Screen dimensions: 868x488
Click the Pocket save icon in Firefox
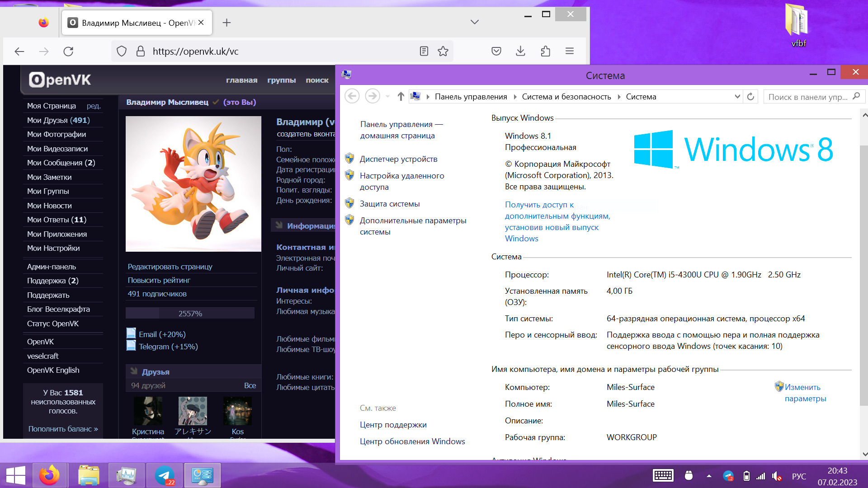(x=496, y=52)
